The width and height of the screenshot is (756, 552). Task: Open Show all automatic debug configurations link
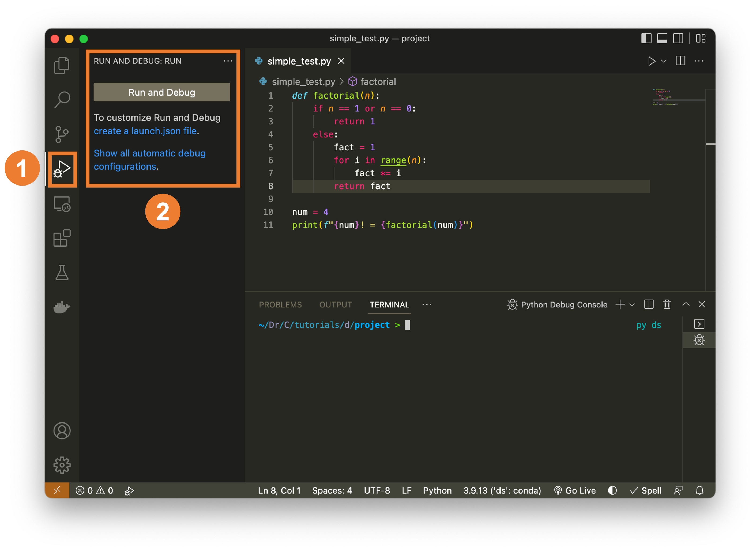coord(149,160)
